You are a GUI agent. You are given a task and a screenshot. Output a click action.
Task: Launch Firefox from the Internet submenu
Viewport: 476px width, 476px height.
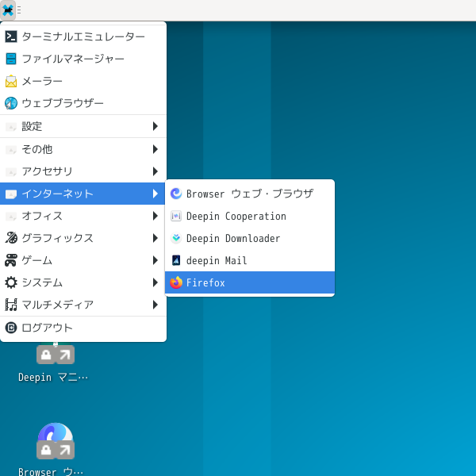(x=250, y=282)
